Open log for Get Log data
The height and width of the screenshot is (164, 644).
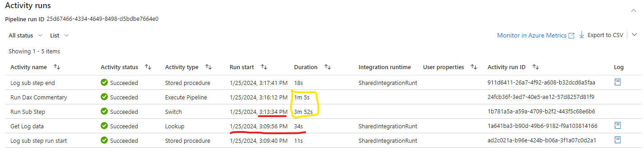click(618, 126)
